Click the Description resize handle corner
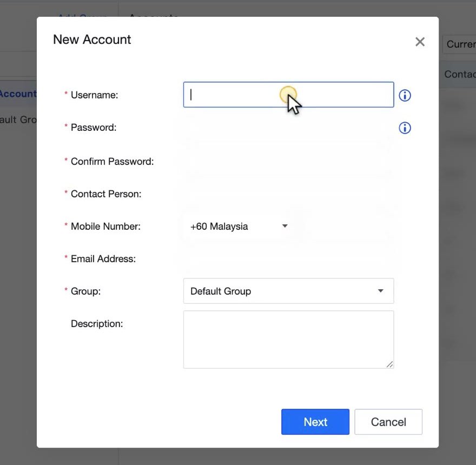This screenshot has height=465, width=476. pos(390,364)
